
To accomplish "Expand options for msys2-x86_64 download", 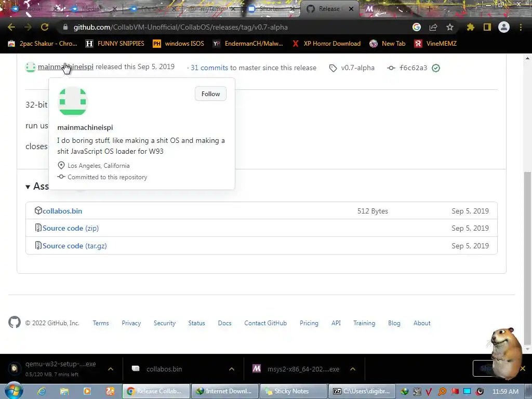I will tap(353, 369).
